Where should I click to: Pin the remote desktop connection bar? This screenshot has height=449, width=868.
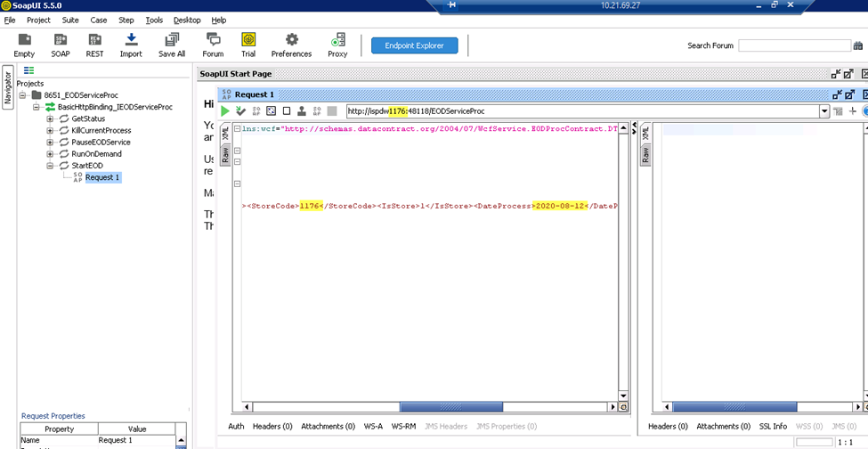[x=451, y=5]
